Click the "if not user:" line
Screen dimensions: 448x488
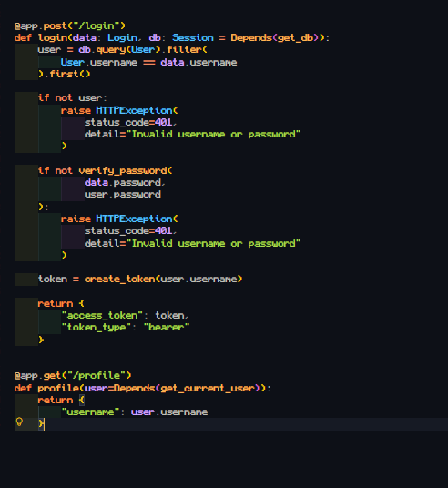click(73, 98)
